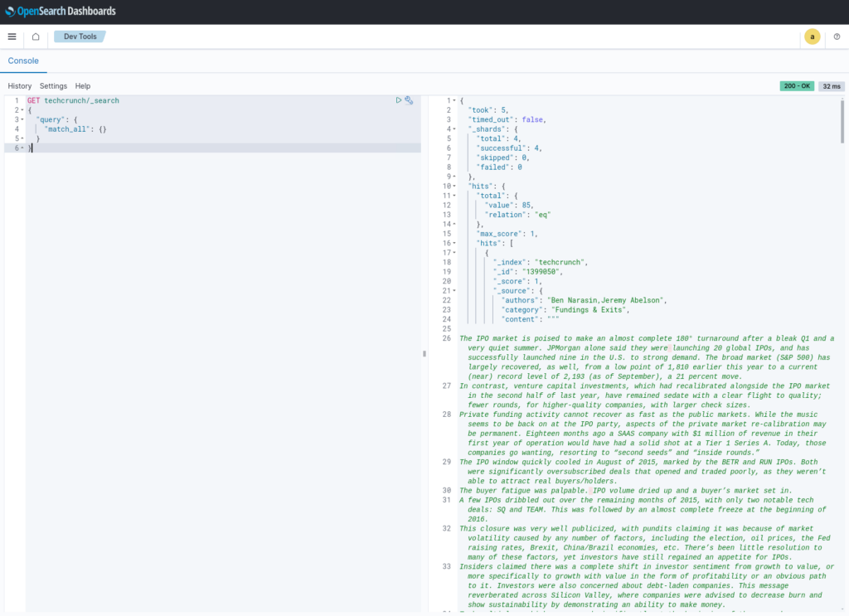Select the Dev Tools breadcrumb
This screenshot has width=849, height=616.
pyautogui.click(x=80, y=36)
